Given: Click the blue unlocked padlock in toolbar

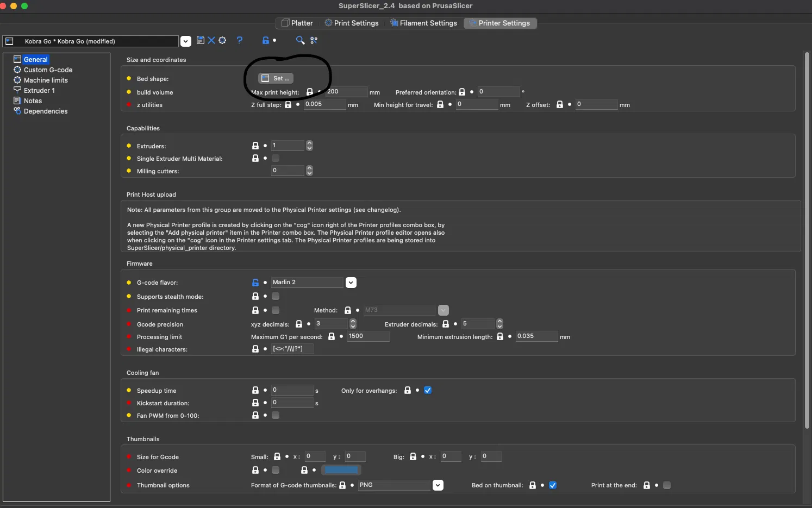Looking at the screenshot, I should coord(266,40).
